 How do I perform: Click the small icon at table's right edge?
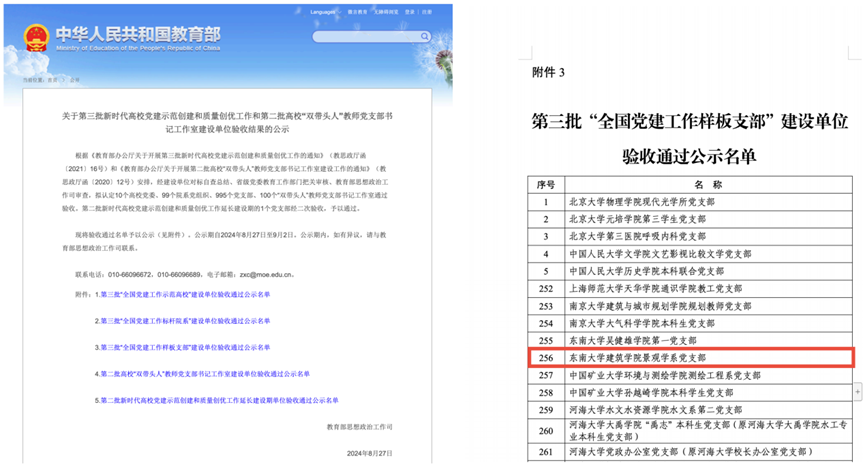[x=856, y=394]
